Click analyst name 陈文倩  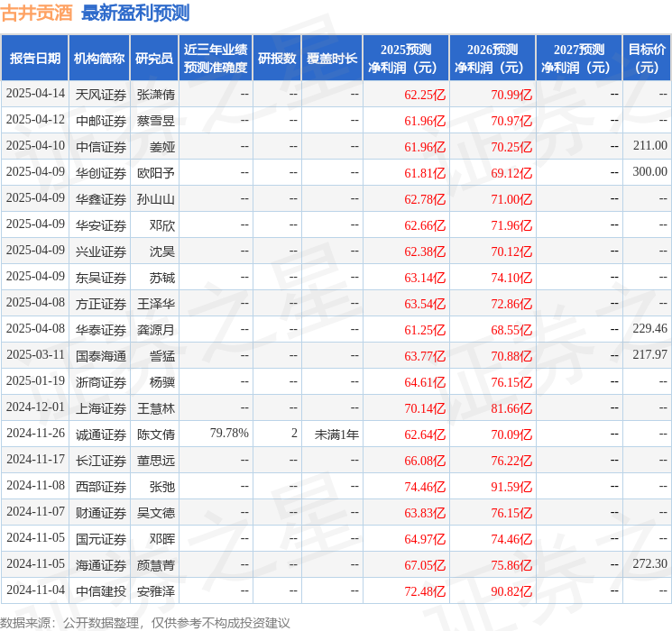point(155,434)
